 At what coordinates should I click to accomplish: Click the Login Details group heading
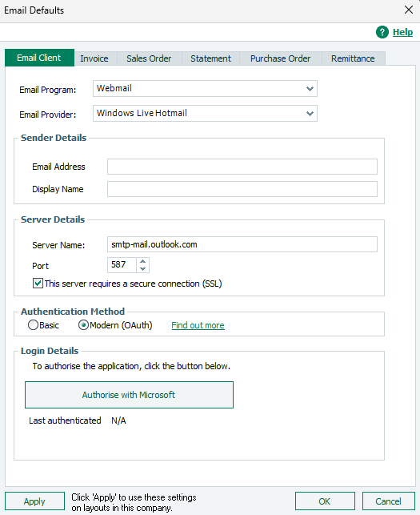click(x=50, y=351)
